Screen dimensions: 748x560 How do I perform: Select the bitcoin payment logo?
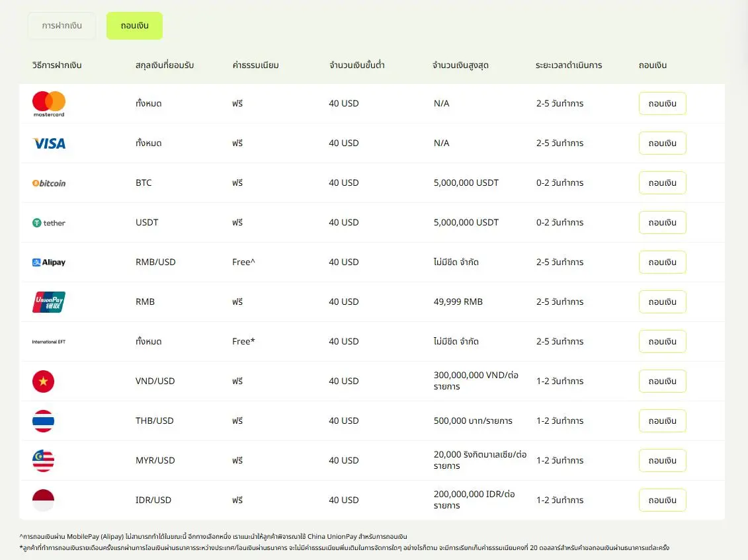[49, 183]
